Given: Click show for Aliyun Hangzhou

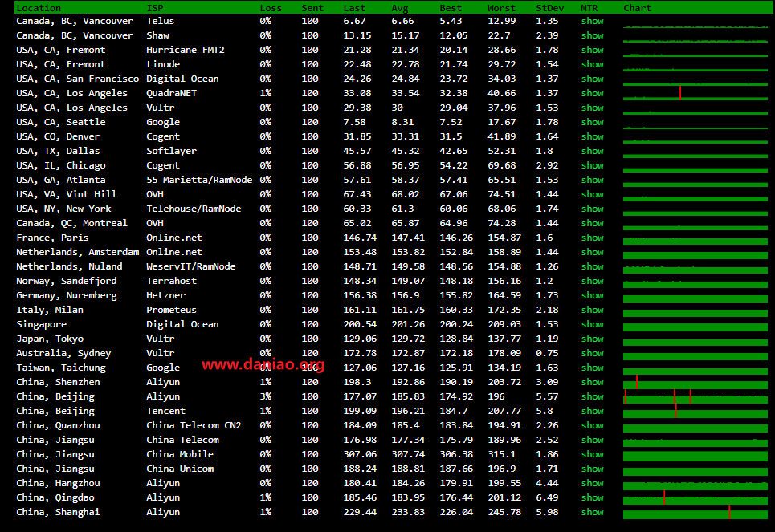Looking at the screenshot, I should point(592,484).
